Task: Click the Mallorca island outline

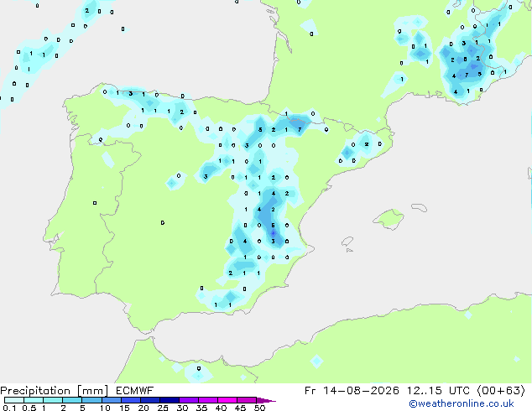Action: [389, 219]
